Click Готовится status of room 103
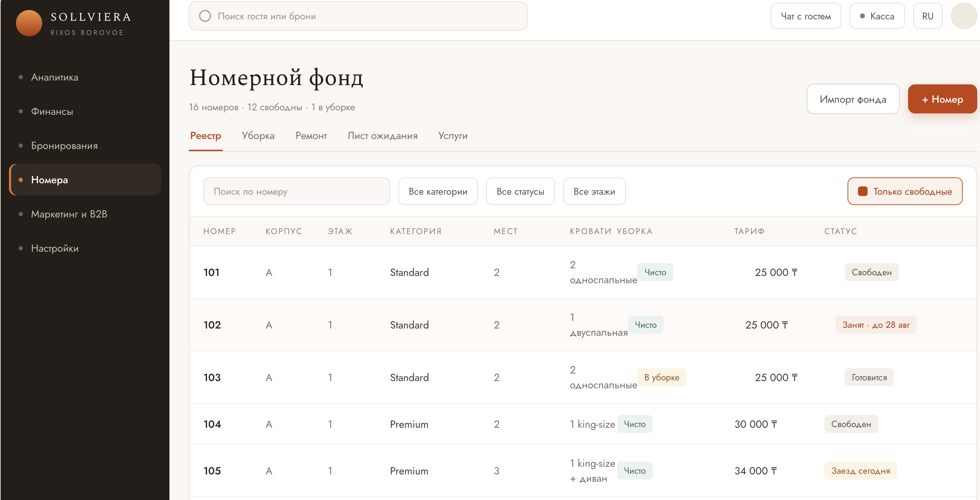This screenshot has height=500, width=980. click(869, 378)
